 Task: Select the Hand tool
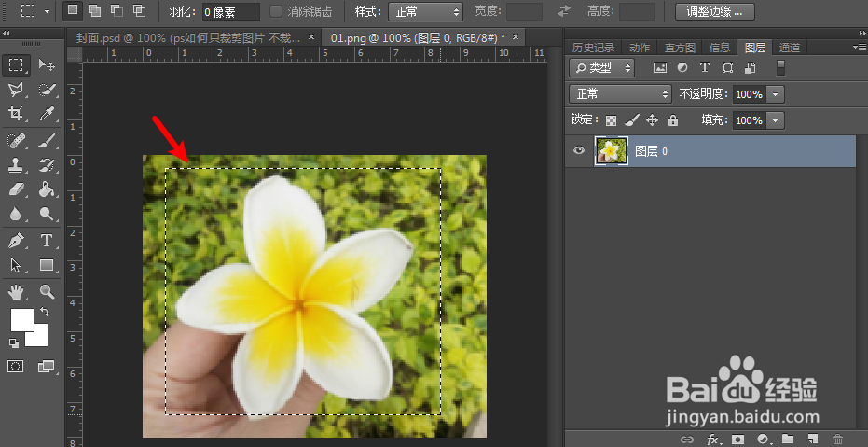pos(16,291)
